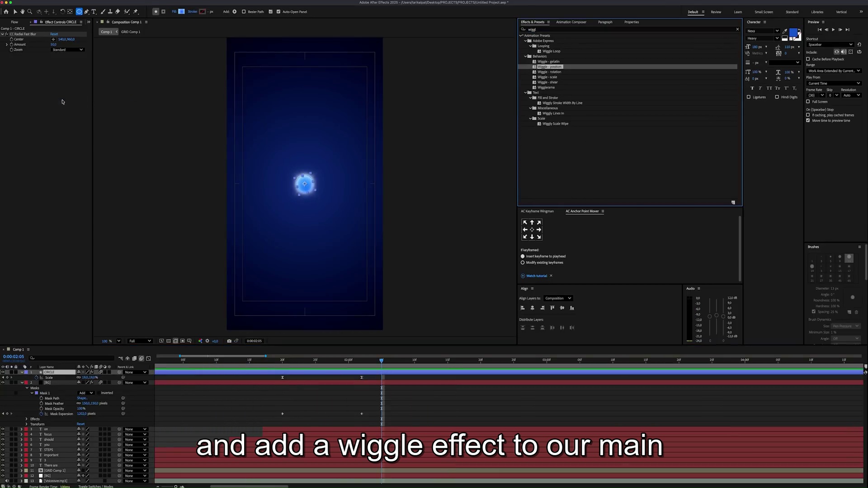
Task: Expand the Amount property twirl arrow
Action: click(x=7, y=45)
